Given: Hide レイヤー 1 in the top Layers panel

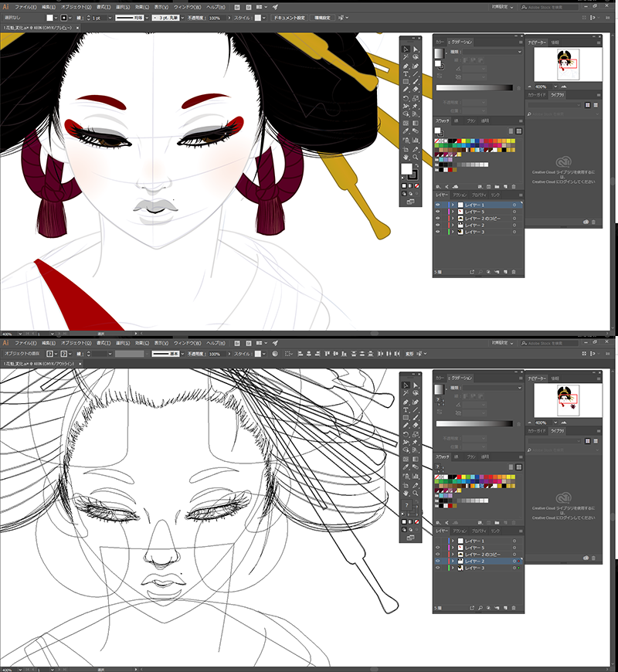Looking at the screenshot, I should (x=437, y=205).
